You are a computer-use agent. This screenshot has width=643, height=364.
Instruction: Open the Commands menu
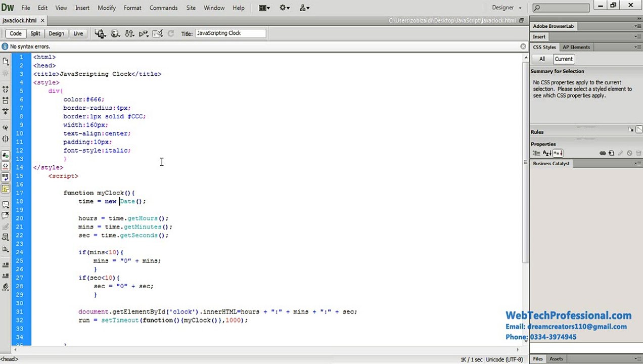(163, 8)
